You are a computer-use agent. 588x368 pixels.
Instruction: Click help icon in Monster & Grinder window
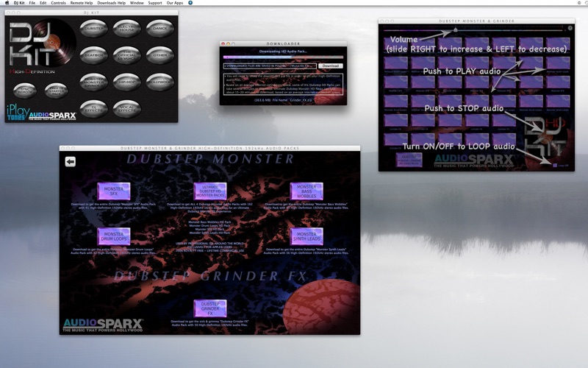point(570,28)
